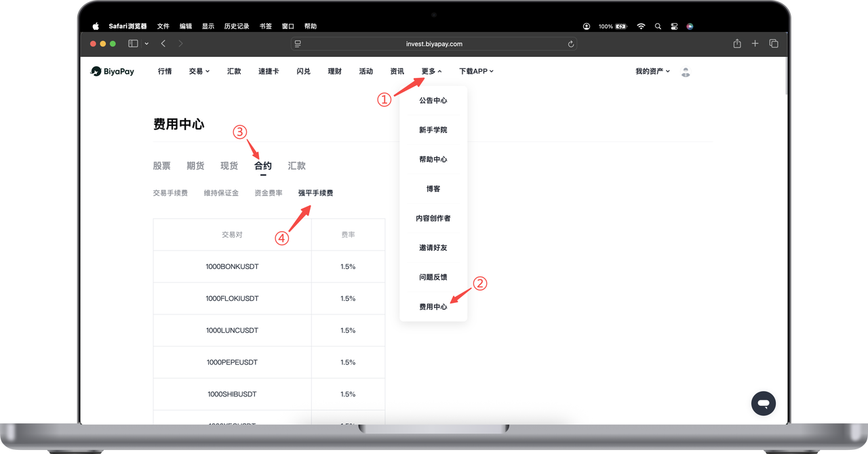This screenshot has height=454, width=868.
Task: Reload the page using the refresh icon
Action: point(571,44)
